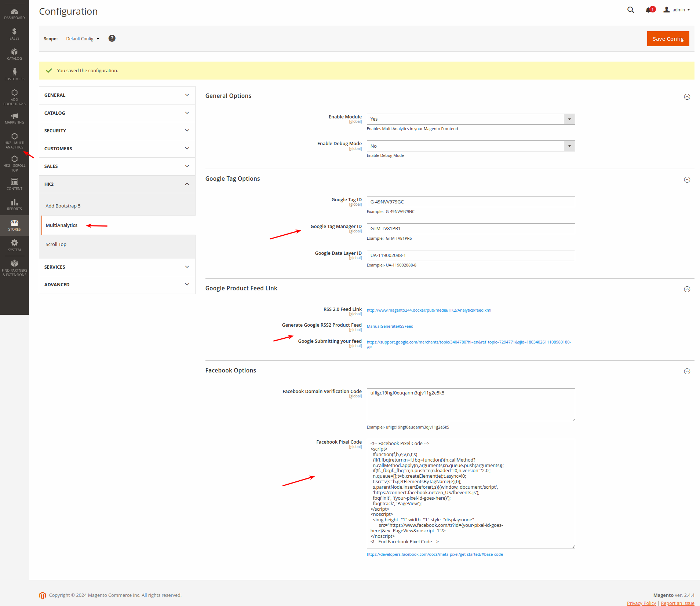The width and height of the screenshot is (700, 606).
Task: Expand the Advanced config section
Action: click(117, 285)
